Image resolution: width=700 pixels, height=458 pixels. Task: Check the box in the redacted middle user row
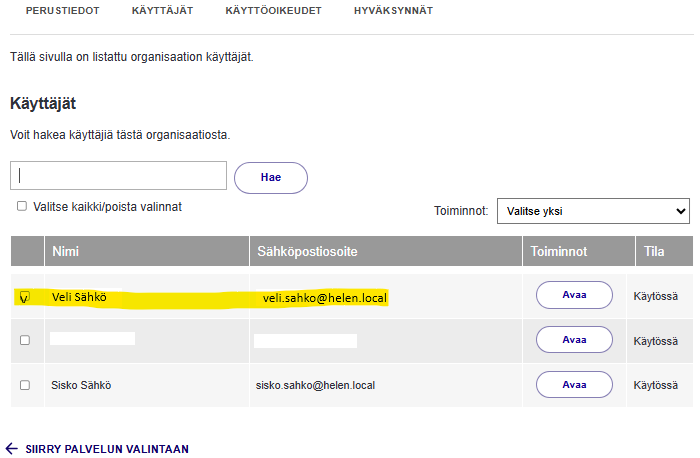pos(25,340)
